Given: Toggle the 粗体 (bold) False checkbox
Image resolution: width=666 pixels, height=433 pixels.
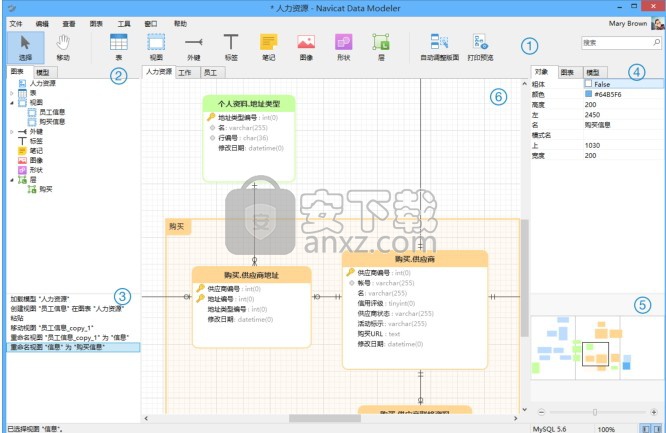Looking at the screenshot, I should click(x=588, y=84).
